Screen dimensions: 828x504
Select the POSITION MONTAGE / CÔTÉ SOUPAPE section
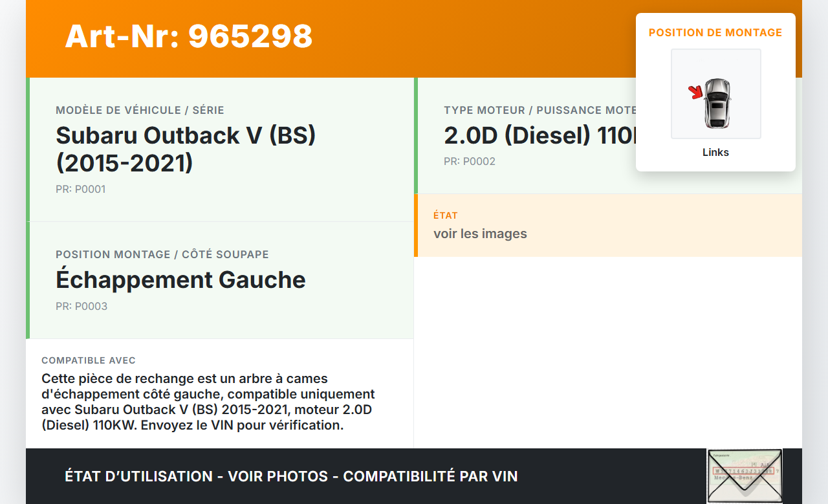[x=220, y=279]
